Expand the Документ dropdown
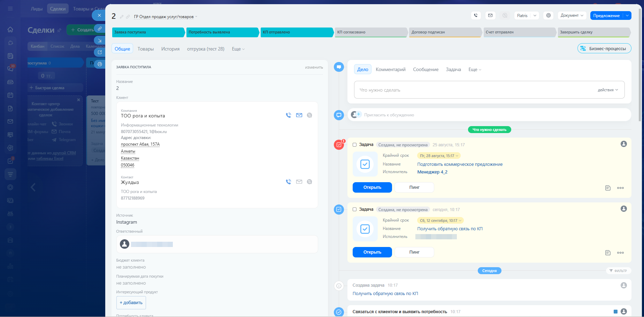The height and width of the screenshot is (317, 644). coord(572,15)
